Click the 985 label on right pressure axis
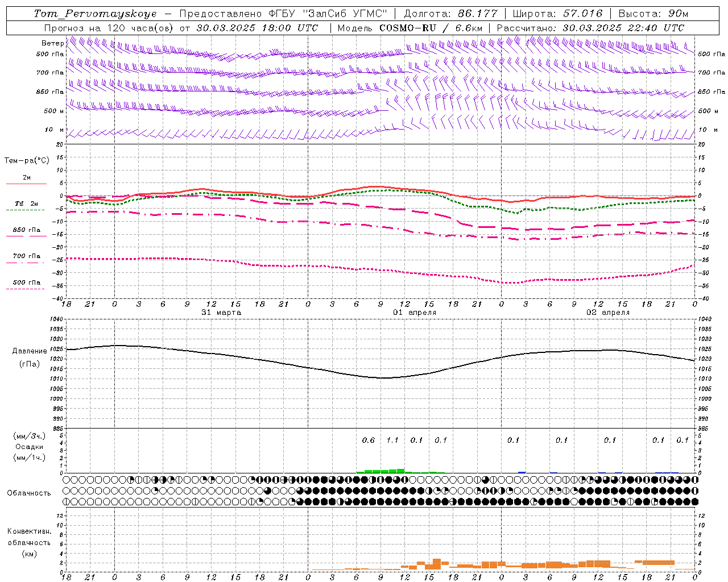728x582 pixels. click(704, 429)
